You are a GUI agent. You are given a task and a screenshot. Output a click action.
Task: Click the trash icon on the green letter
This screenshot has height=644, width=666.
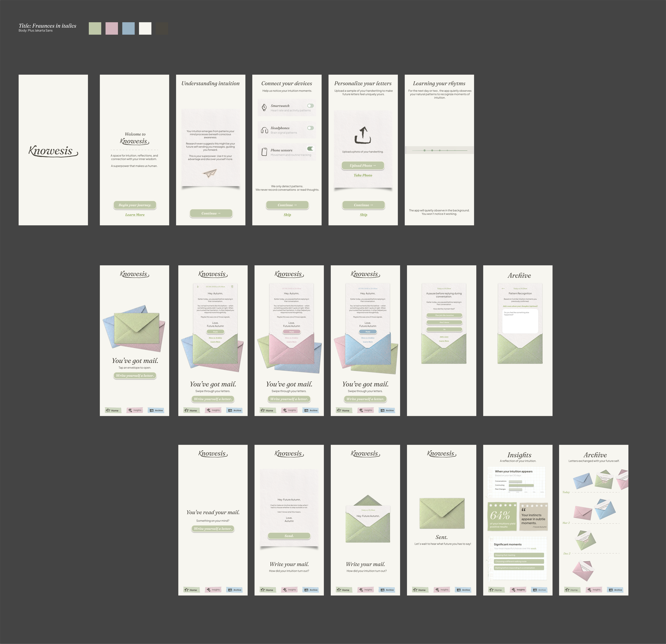pos(232,287)
